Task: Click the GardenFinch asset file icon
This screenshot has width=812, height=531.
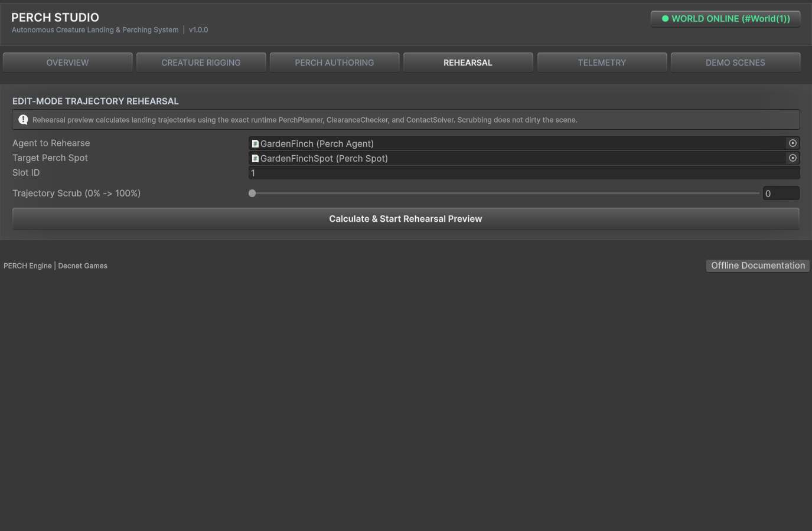Action: 255,143
